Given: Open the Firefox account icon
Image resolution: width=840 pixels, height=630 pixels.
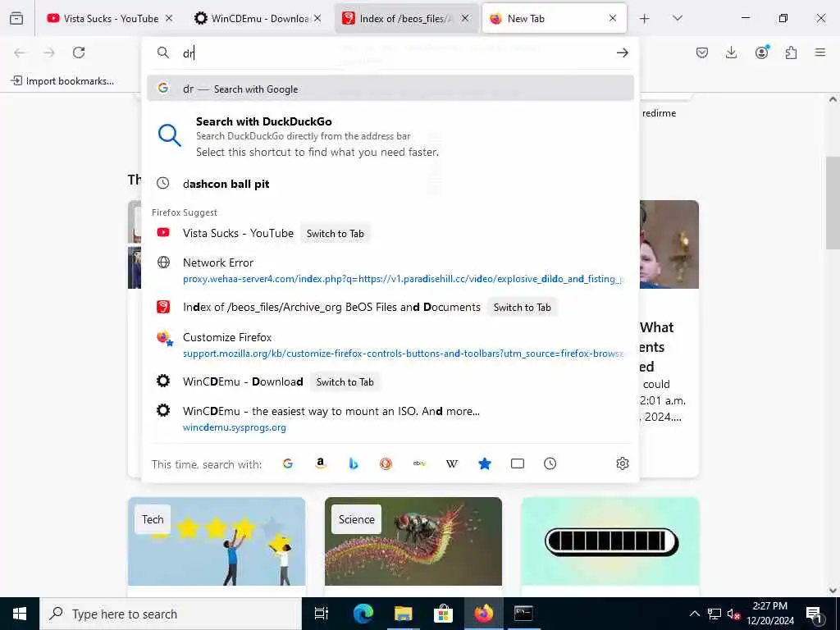Looking at the screenshot, I should 761,52.
